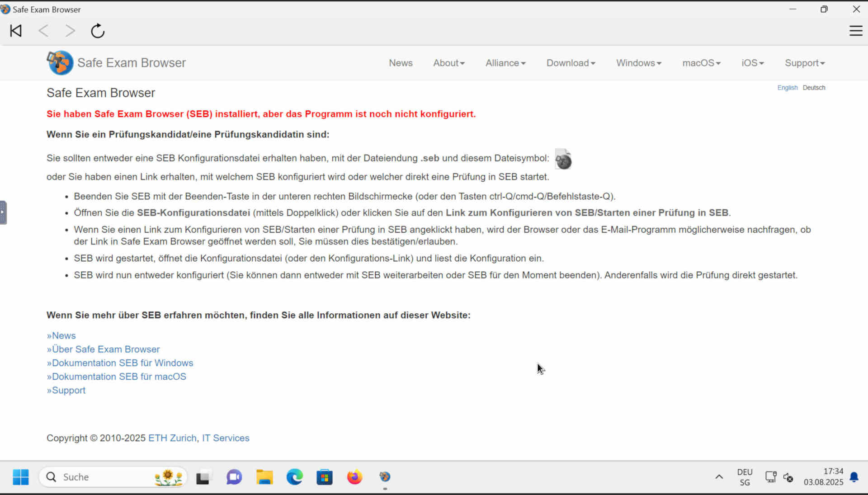Screen dimensions: 868x495
Task: Open the News menu item
Action: [x=401, y=63]
